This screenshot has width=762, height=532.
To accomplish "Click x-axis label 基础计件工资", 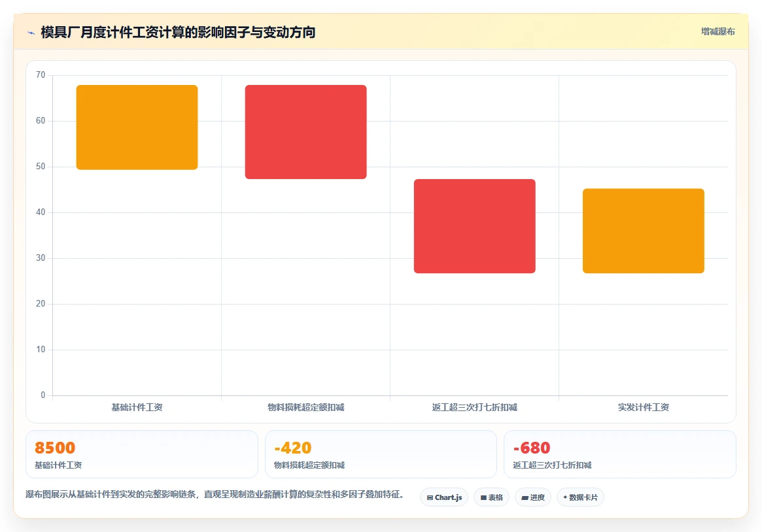I will tap(137, 407).
